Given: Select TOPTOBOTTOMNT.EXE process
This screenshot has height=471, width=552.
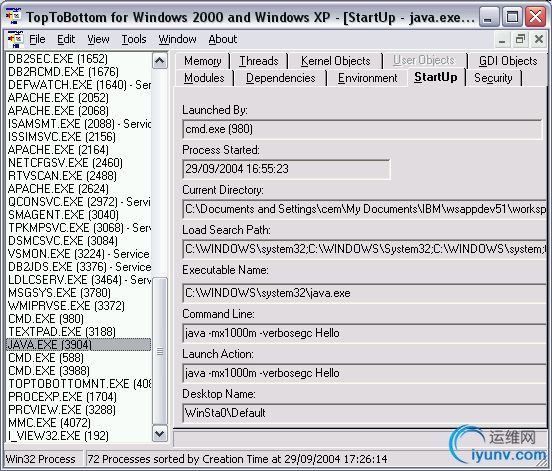Looking at the screenshot, I should [x=79, y=384].
